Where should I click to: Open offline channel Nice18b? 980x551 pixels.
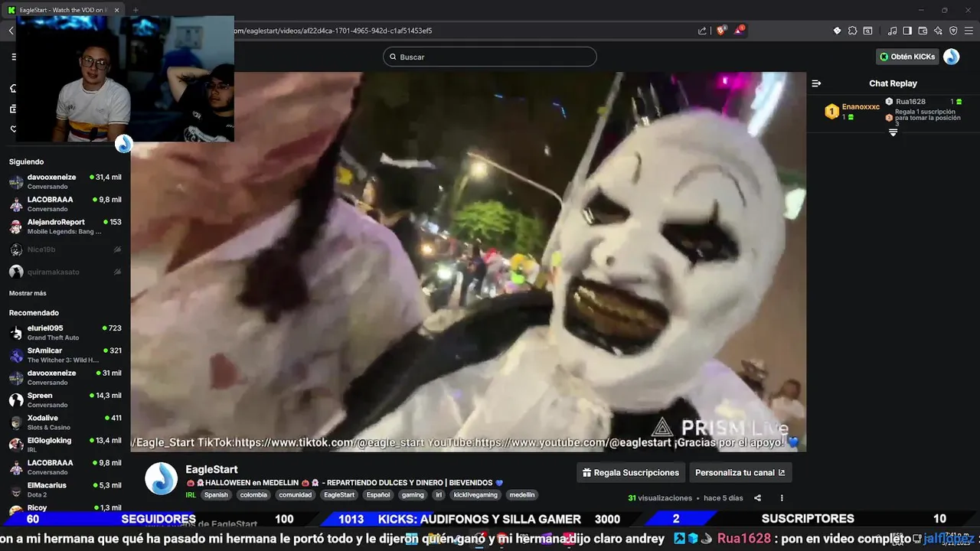65,249
